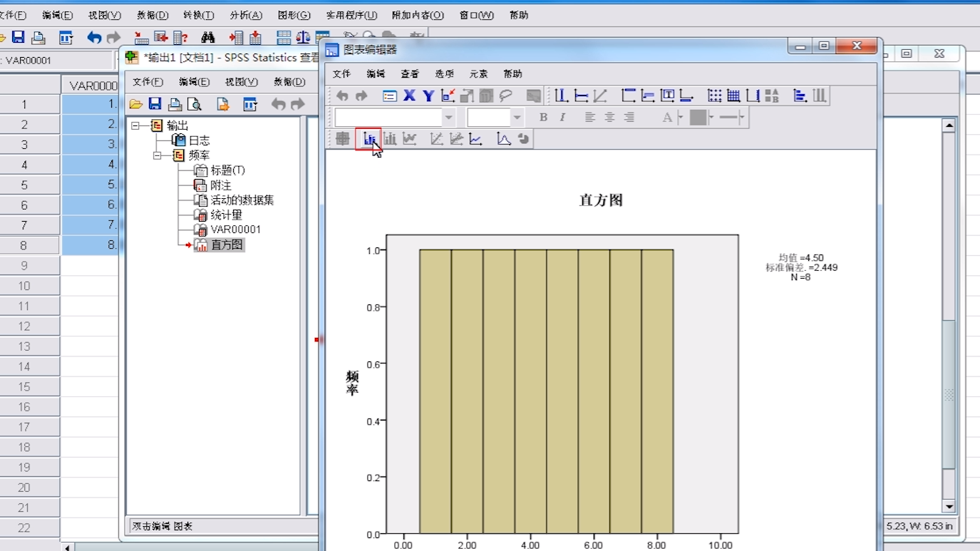Toggle bold formatting in chart editor
The image size is (980, 551).
tap(543, 118)
